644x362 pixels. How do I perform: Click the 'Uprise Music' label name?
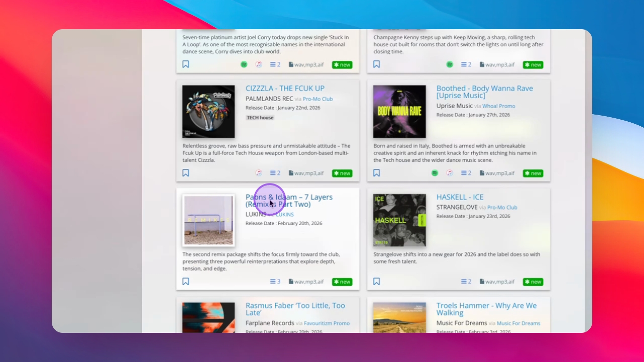point(455,106)
